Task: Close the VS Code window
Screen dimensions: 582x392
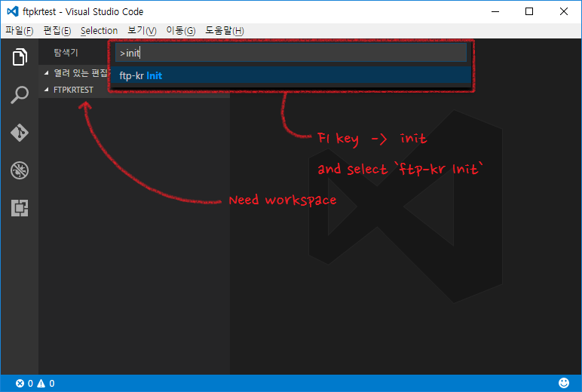Action: coord(563,11)
